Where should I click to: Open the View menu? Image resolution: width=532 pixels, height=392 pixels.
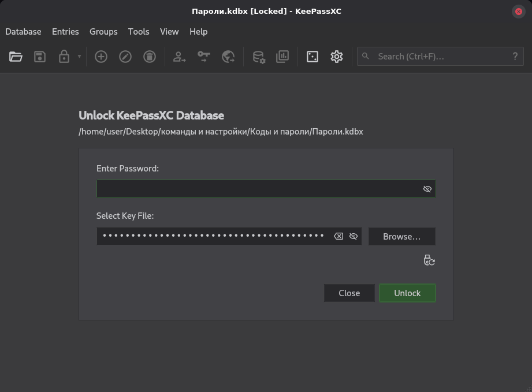point(169,32)
